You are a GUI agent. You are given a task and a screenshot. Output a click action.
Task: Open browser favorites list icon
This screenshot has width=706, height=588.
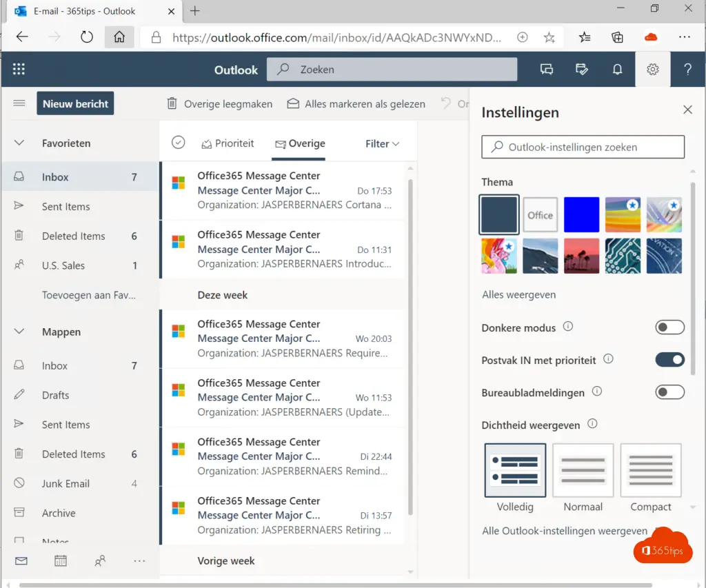pyautogui.click(x=585, y=37)
